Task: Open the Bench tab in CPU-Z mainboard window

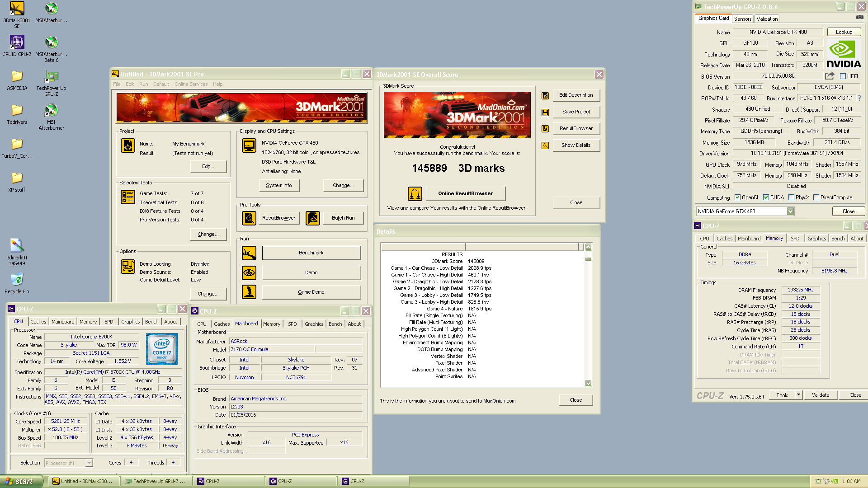Action: (x=335, y=324)
